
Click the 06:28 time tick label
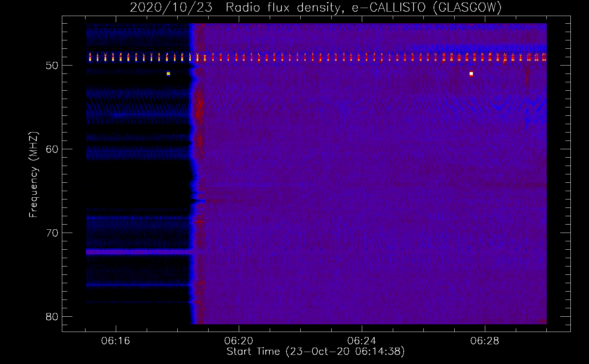click(485, 341)
